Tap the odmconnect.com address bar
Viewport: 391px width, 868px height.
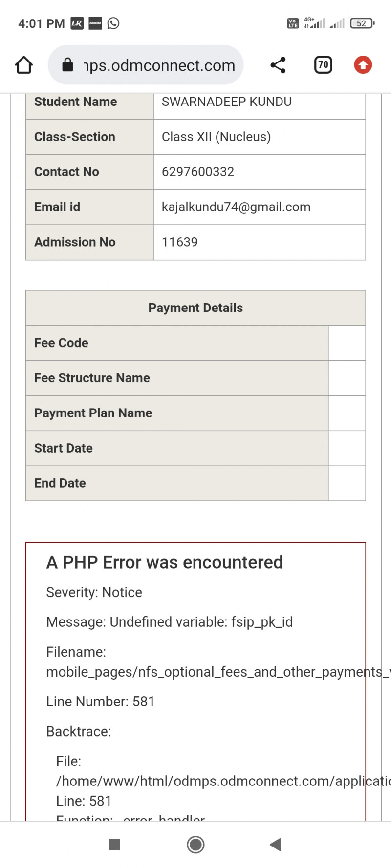159,65
